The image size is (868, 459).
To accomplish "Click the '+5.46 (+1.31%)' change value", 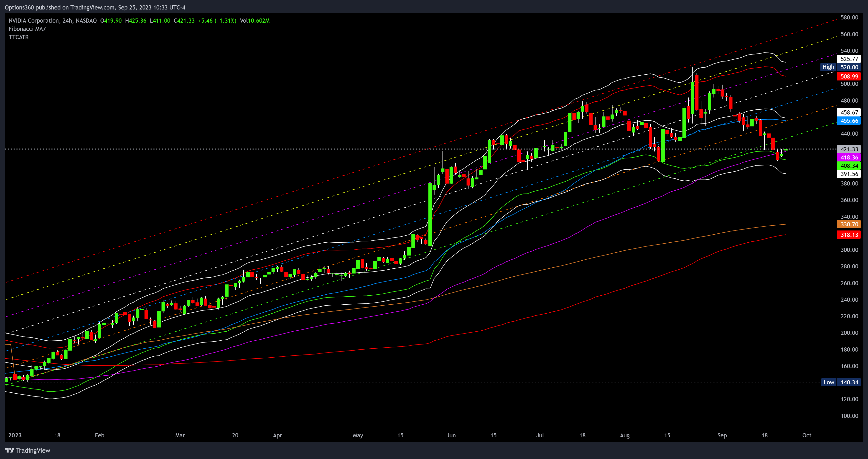I will pos(217,21).
